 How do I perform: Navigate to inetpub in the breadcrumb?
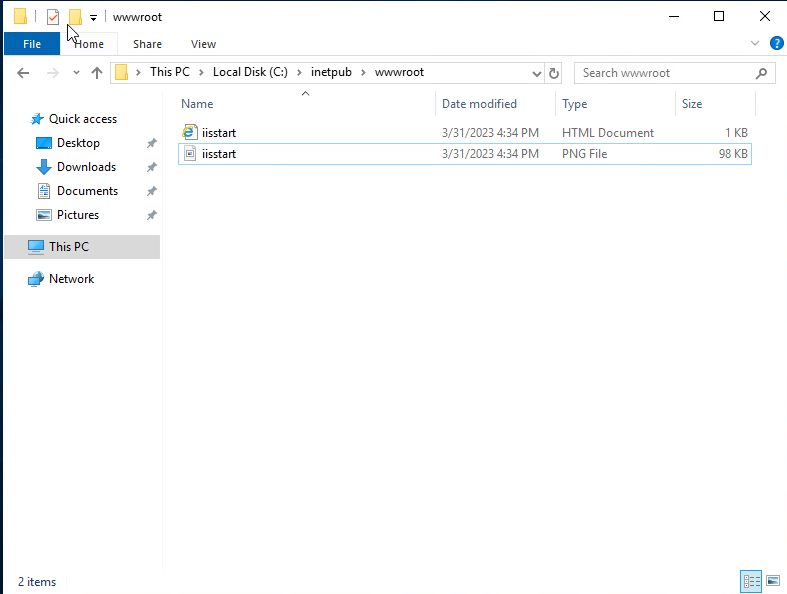(x=331, y=72)
